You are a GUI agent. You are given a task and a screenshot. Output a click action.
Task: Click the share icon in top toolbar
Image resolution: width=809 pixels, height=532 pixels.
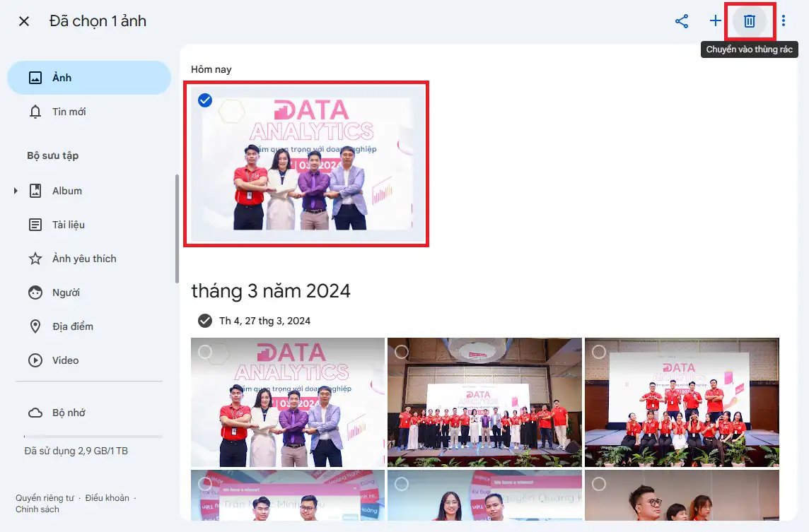[x=682, y=21]
